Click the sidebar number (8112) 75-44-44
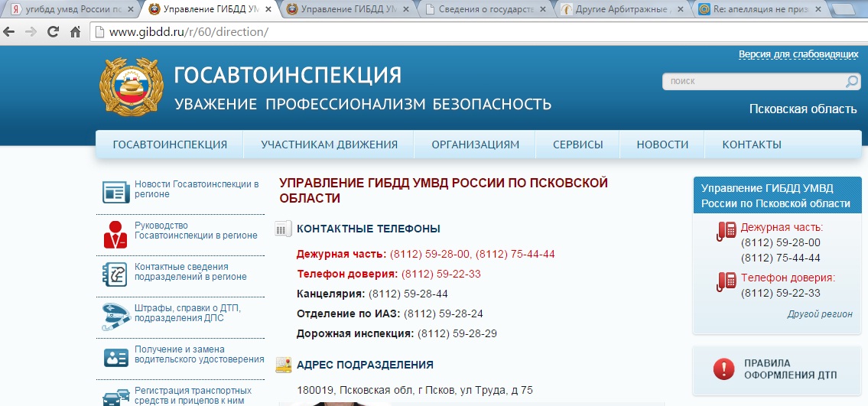 pyautogui.click(x=781, y=258)
